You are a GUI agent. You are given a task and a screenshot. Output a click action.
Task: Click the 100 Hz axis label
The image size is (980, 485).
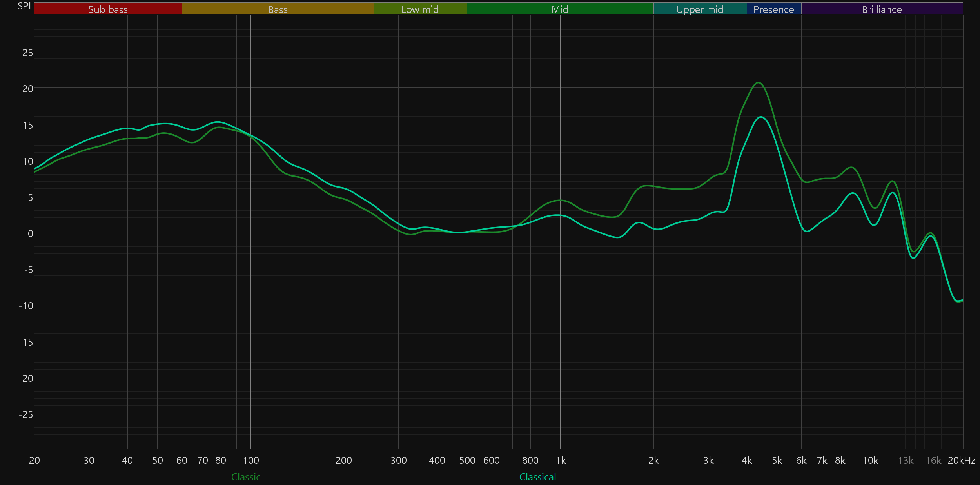tap(251, 460)
